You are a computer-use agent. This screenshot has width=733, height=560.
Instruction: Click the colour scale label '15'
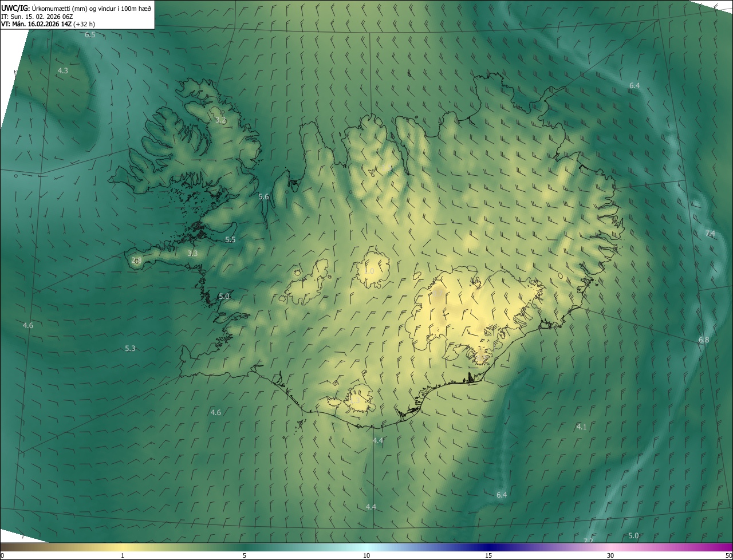click(488, 555)
